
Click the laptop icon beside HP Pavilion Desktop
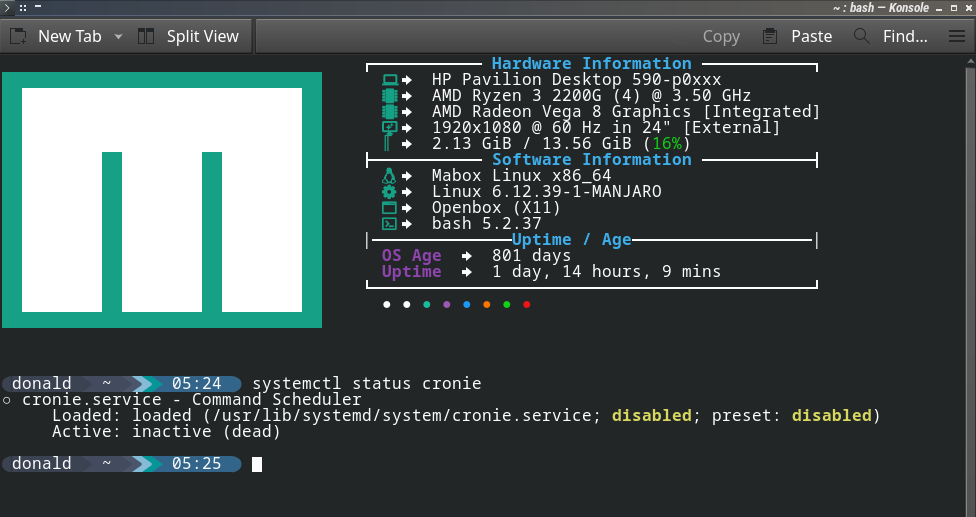pos(390,80)
